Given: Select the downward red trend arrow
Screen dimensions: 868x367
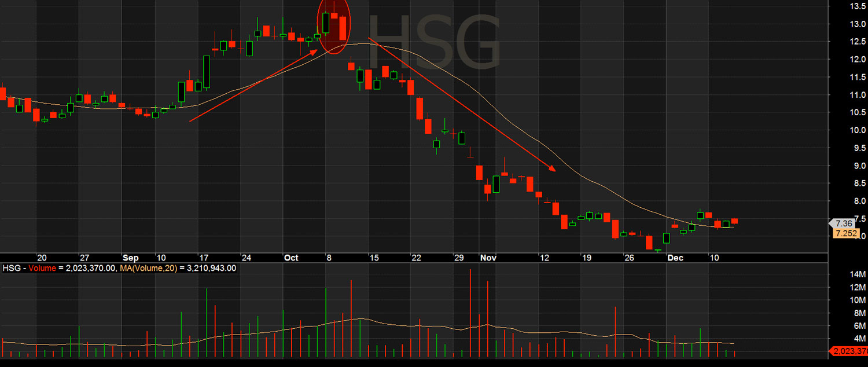Looking at the screenshot, I should [x=461, y=105].
